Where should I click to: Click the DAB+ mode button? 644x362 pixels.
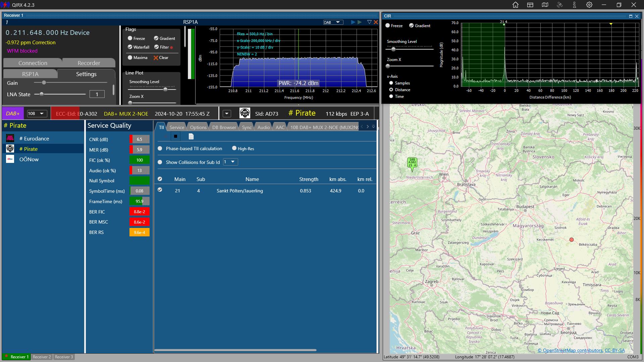(13, 113)
